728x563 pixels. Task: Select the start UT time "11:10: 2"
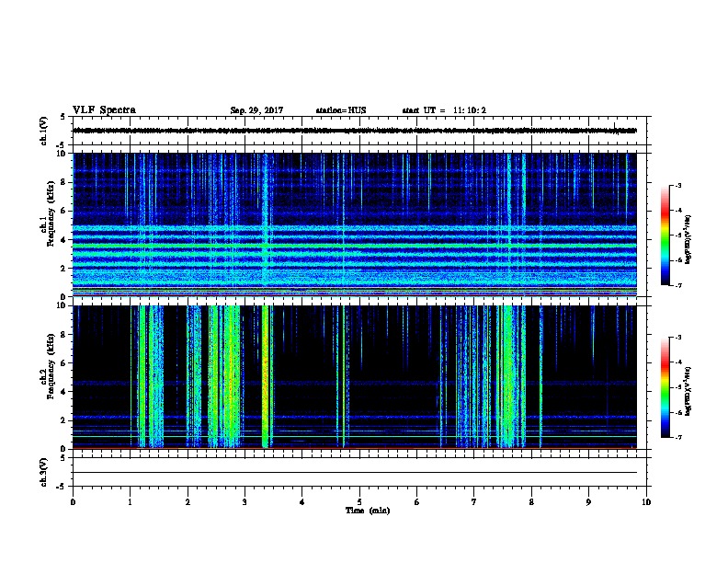470,110
